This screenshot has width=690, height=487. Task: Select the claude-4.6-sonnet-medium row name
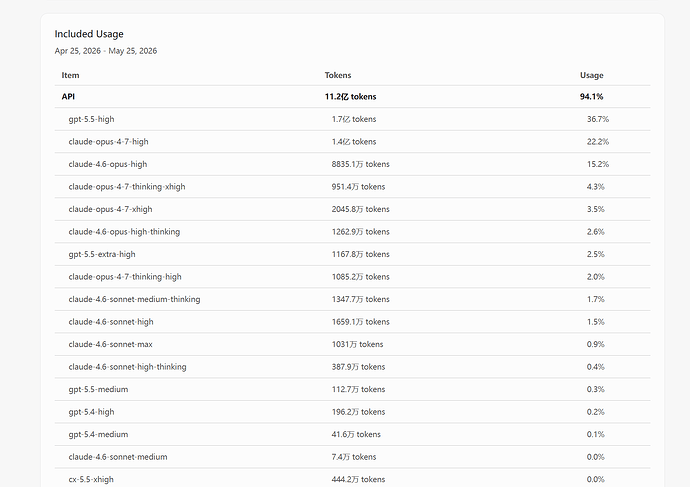pos(118,457)
